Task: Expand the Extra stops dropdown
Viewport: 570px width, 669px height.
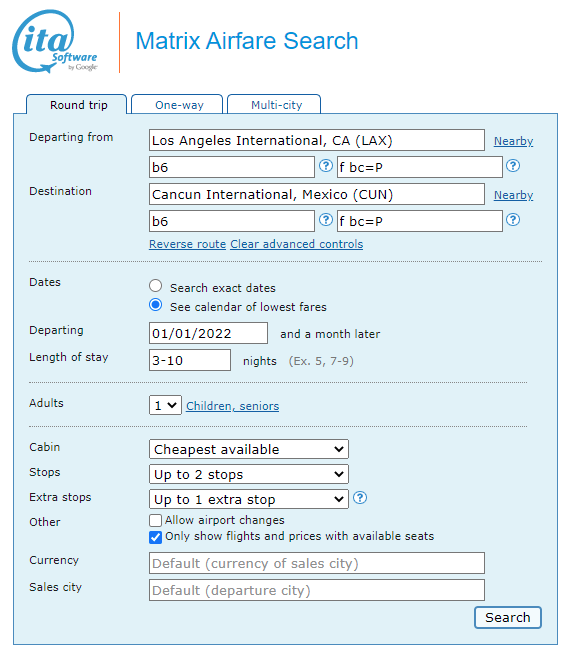Action: [x=249, y=499]
